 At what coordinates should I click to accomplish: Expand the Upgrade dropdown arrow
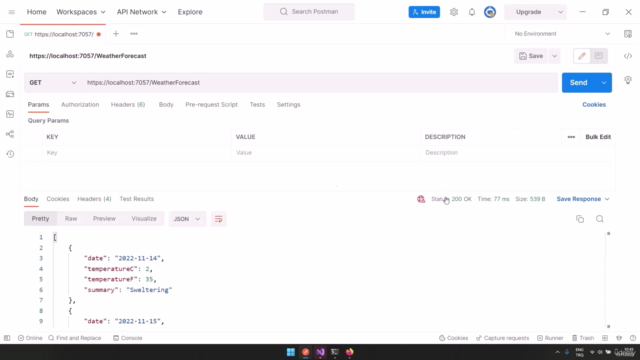pos(560,12)
